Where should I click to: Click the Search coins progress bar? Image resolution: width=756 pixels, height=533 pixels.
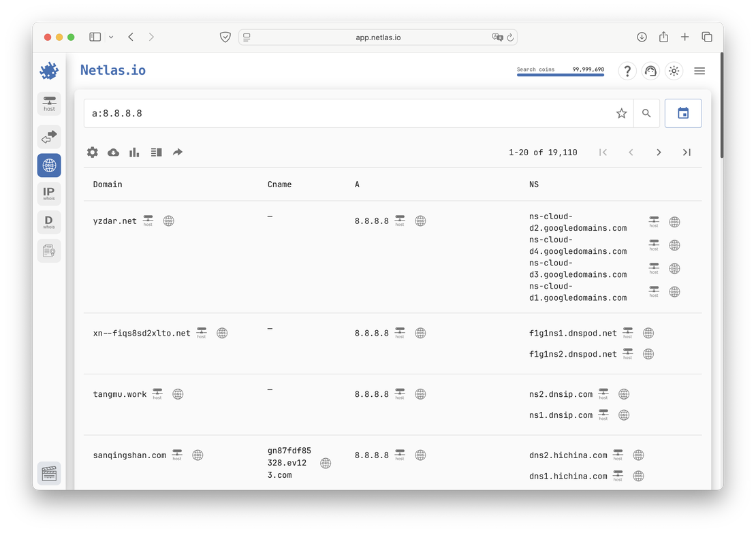[560, 74]
